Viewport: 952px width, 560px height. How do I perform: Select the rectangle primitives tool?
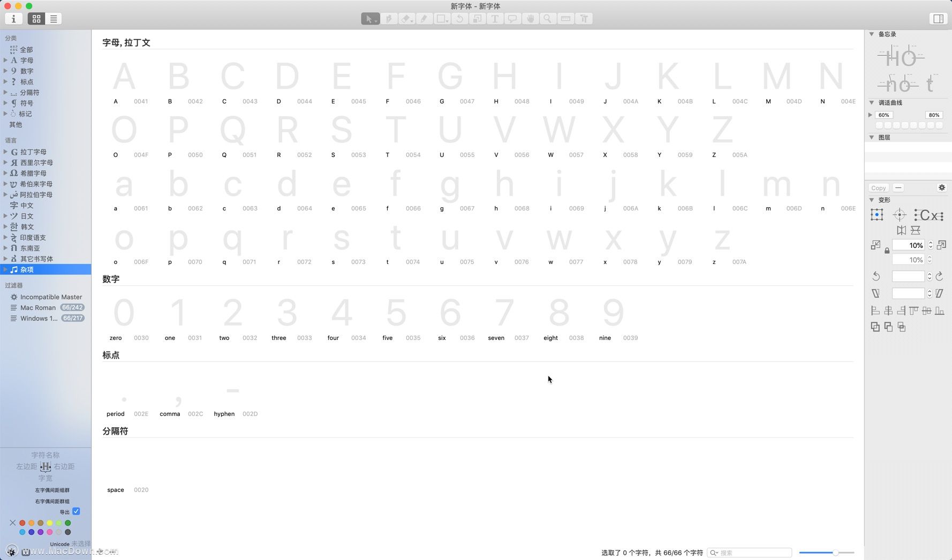(442, 19)
